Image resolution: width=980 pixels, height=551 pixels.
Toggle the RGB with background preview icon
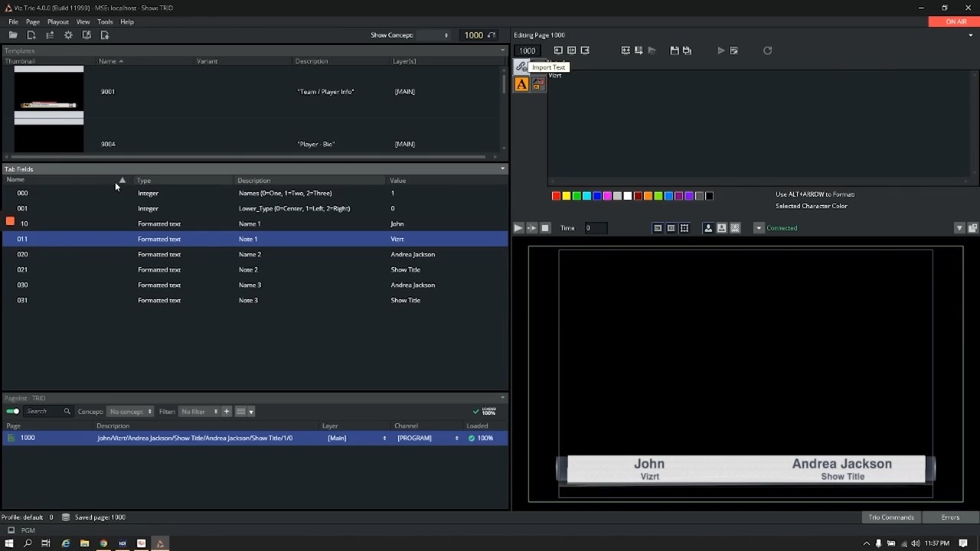coord(721,228)
